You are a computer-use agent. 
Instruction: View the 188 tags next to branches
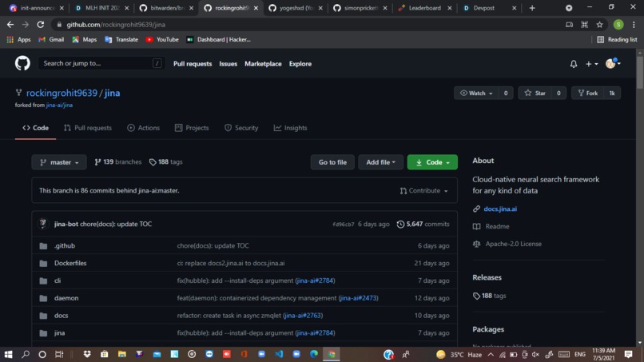coord(166,162)
